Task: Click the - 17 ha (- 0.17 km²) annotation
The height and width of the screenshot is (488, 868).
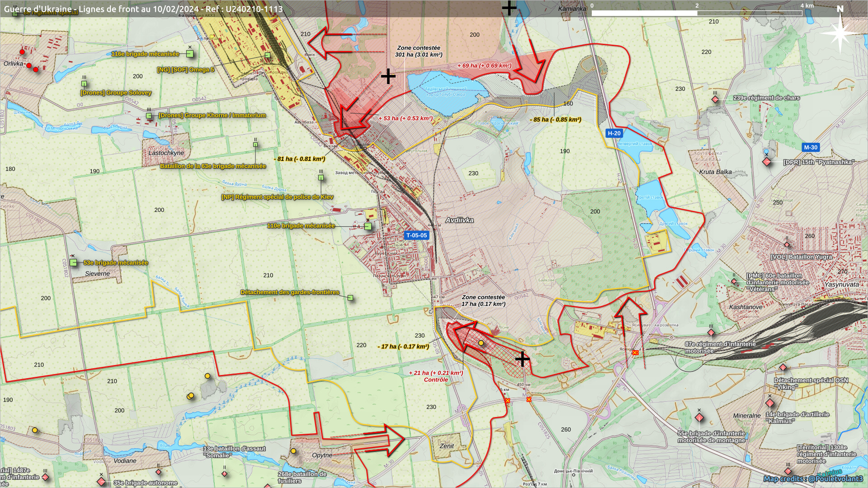Action: pos(403,347)
